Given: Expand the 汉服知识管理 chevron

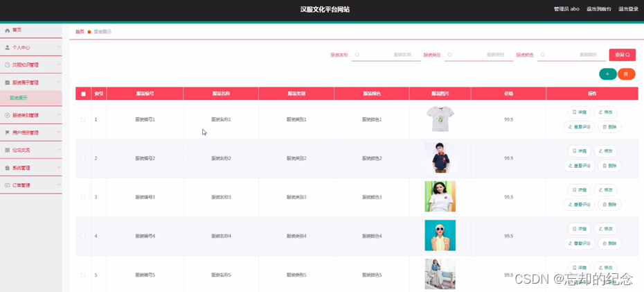Looking at the screenshot, I should tap(59, 65).
